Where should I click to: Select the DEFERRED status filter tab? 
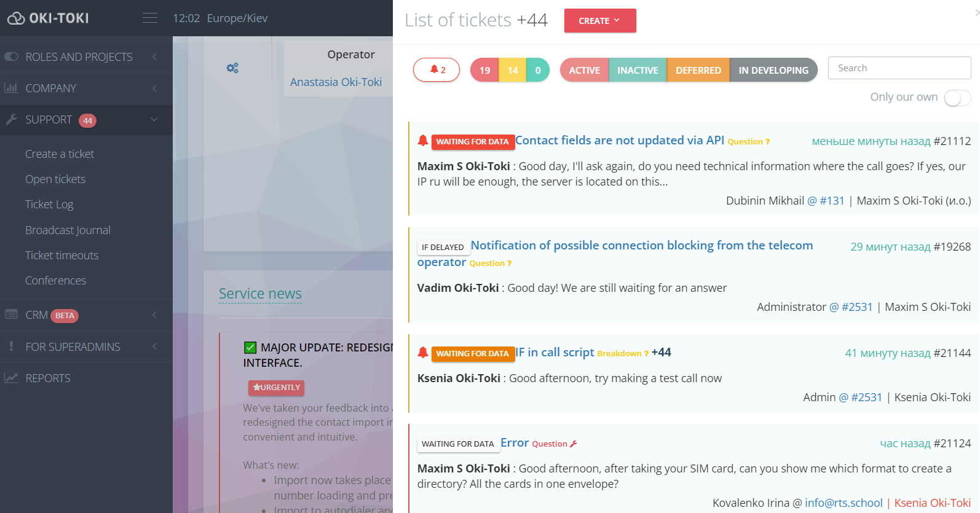(x=698, y=70)
